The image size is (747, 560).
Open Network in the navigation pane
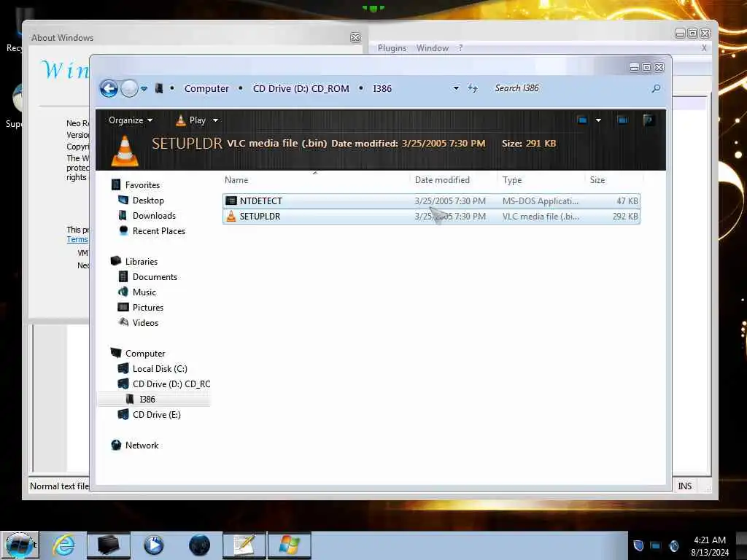click(142, 446)
